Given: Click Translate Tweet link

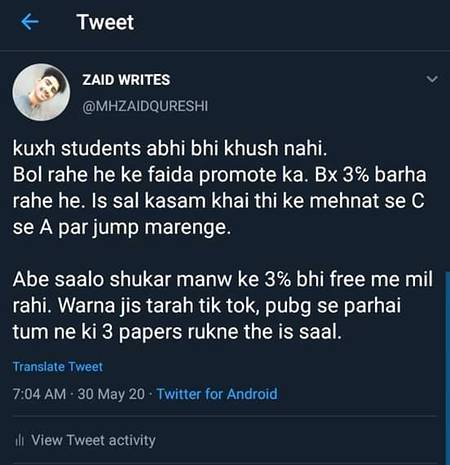Looking at the screenshot, I should pos(58,367).
